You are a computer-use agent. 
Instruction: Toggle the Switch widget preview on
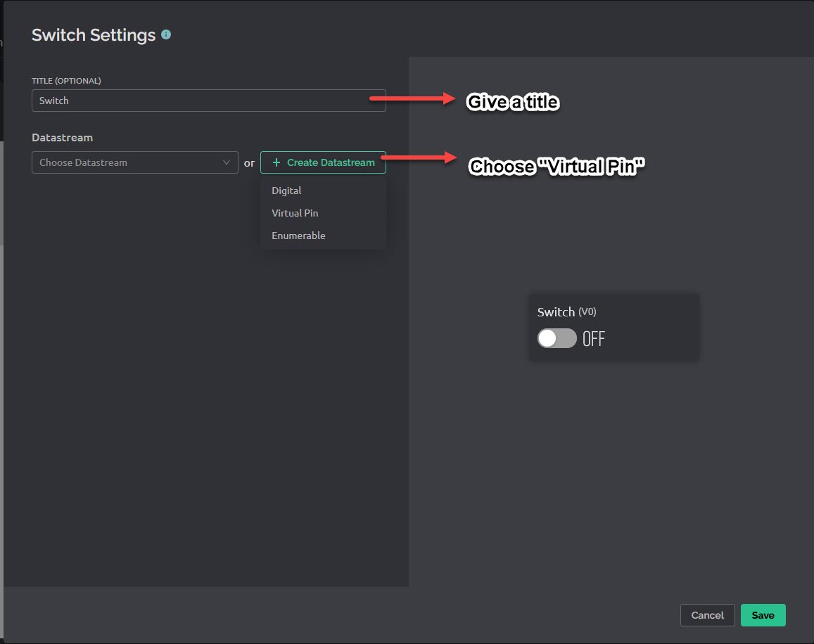pyautogui.click(x=557, y=339)
